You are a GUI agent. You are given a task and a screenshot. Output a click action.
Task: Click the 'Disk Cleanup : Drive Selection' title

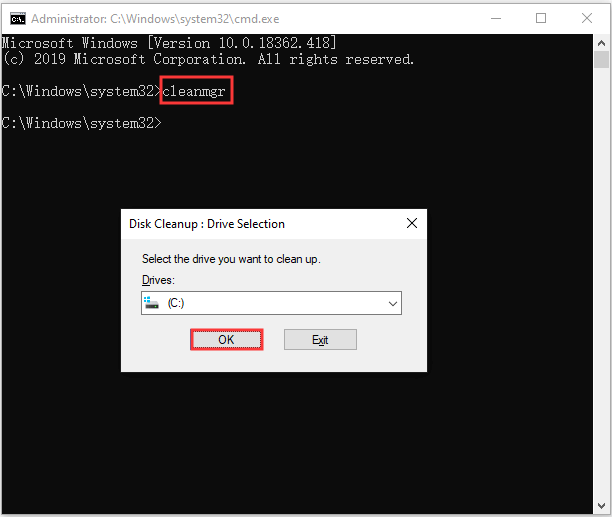(207, 224)
